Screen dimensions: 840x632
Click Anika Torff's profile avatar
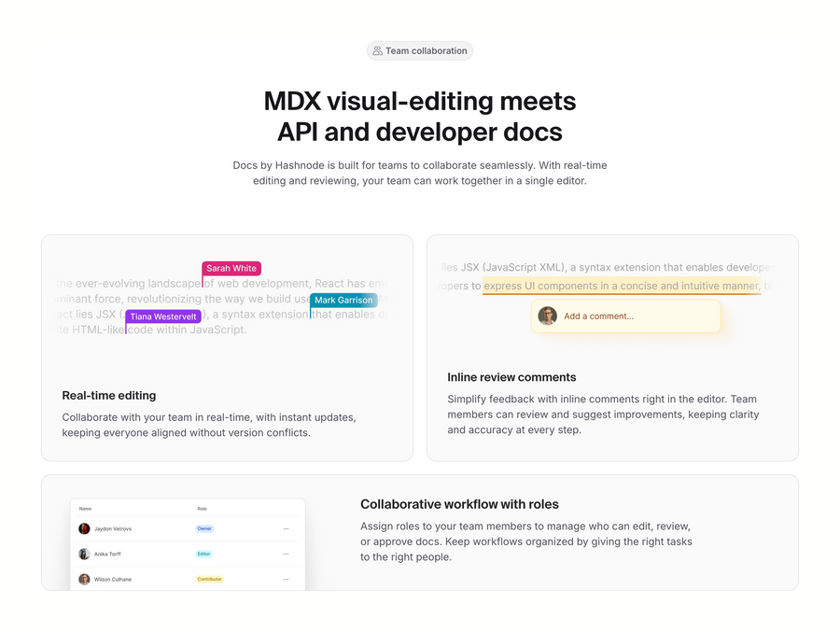[x=84, y=554]
